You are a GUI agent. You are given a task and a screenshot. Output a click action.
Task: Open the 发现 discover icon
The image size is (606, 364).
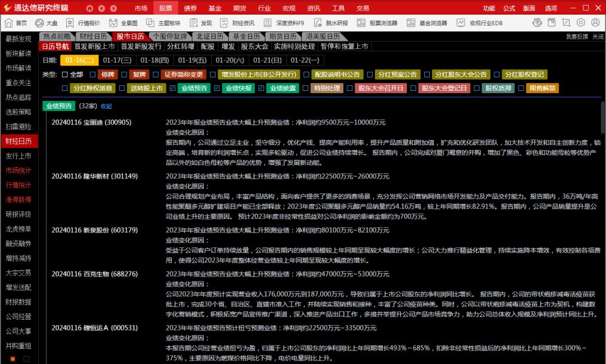coord(193,23)
